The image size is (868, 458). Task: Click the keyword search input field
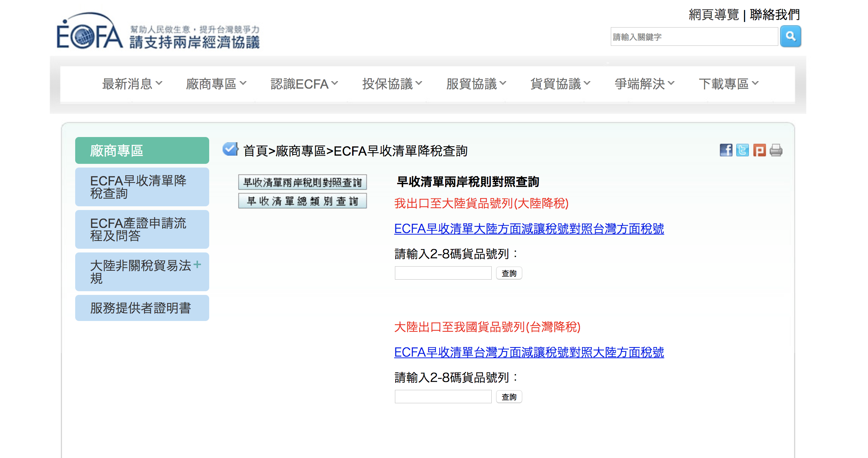tap(694, 37)
